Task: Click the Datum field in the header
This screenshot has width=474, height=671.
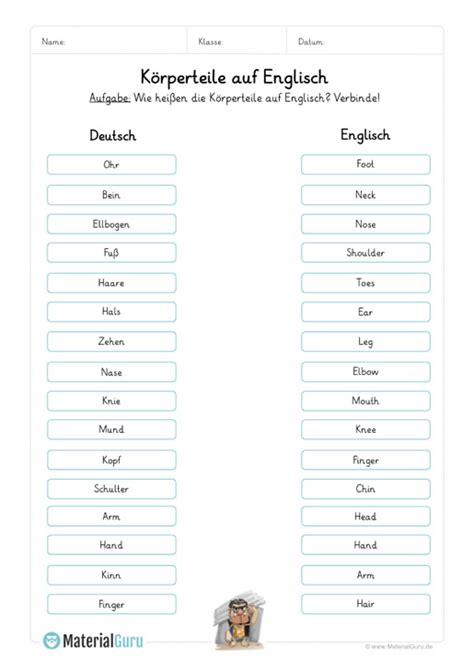Action: pyautogui.click(x=365, y=42)
